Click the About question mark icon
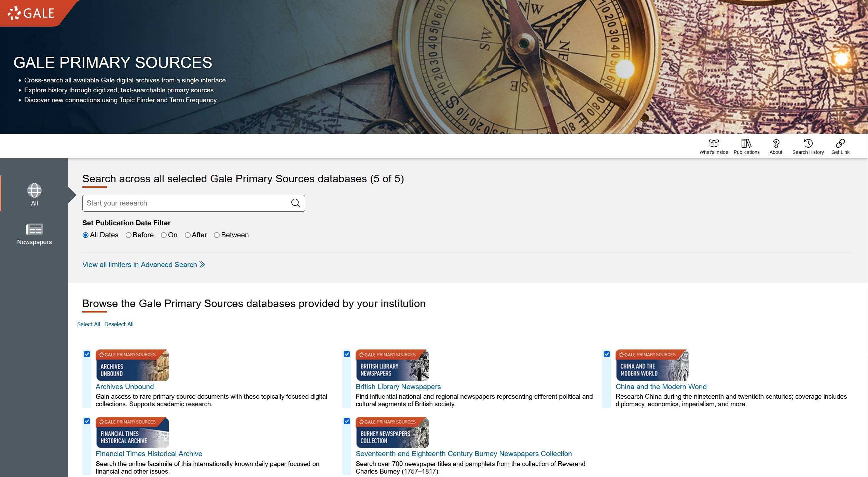 coord(776,143)
